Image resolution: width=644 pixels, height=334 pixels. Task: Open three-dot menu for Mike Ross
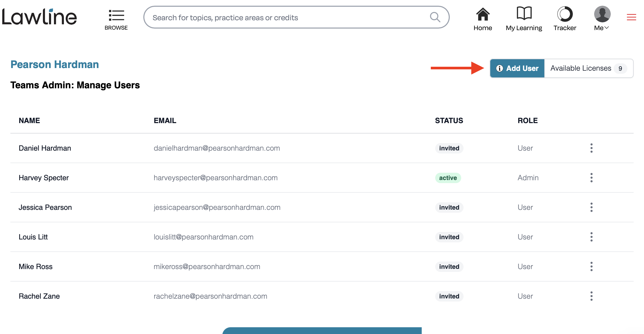pyautogui.click(x=592, y=266)
